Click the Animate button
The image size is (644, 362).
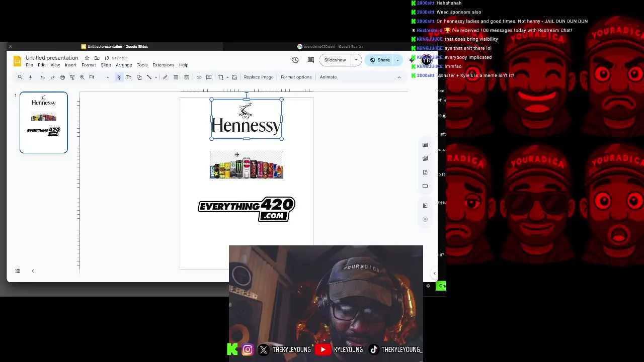pyautogui.click(x=328, y=77)
